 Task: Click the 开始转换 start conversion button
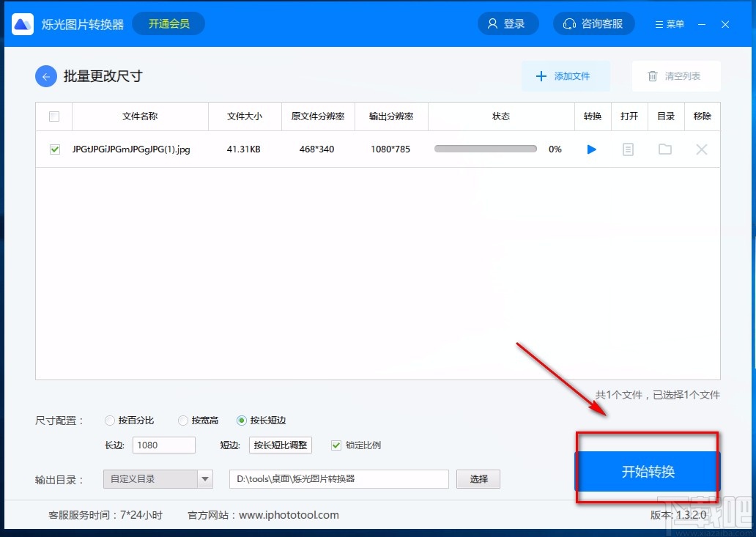tap(648, 472)
